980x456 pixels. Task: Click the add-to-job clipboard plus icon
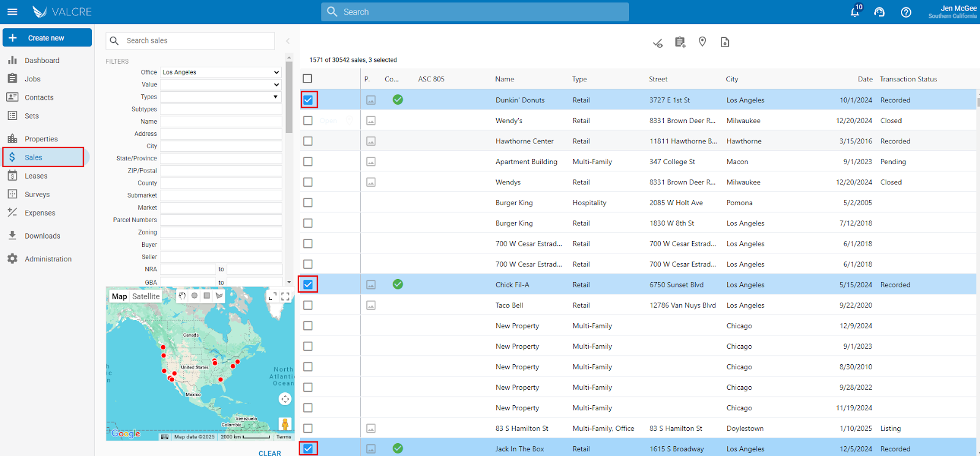point(680,42)
